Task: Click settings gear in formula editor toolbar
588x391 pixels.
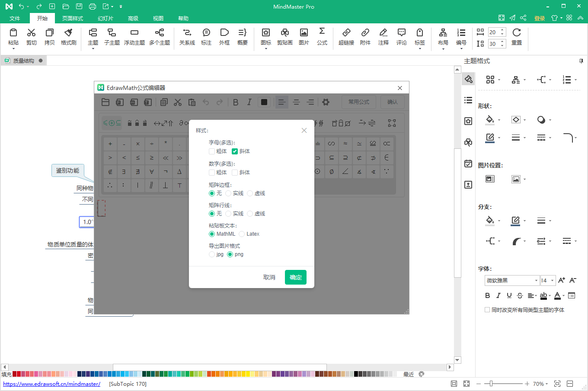Action: pos(326,102)
